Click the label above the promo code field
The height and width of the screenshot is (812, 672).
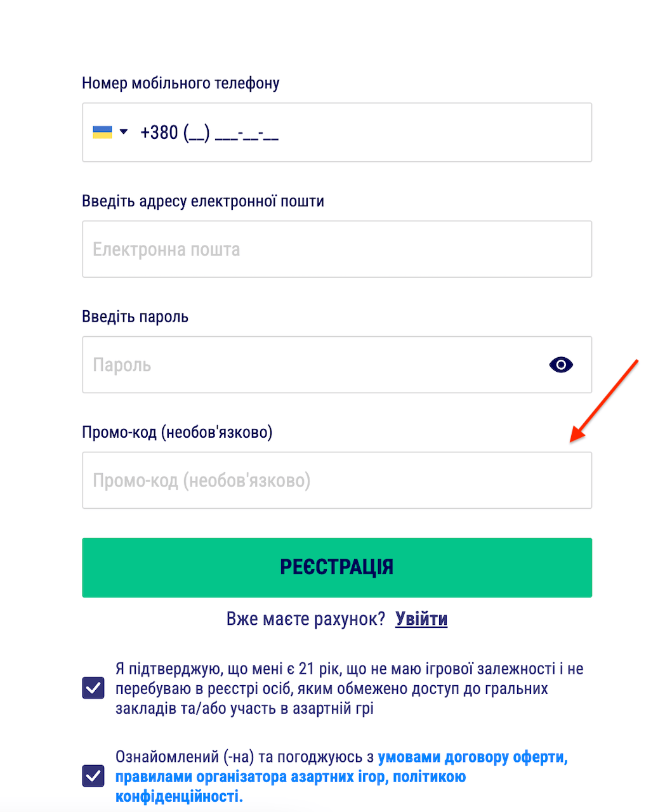point(177,432)
